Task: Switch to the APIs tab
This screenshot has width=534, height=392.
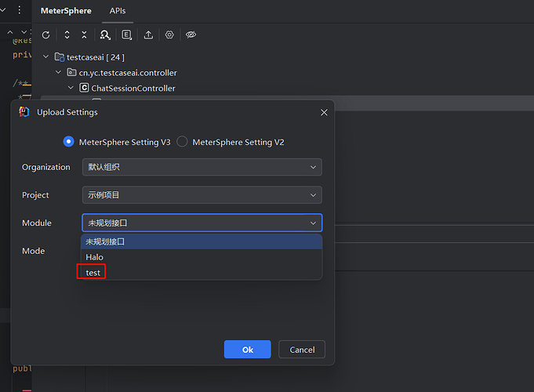Action: [118, 11]
